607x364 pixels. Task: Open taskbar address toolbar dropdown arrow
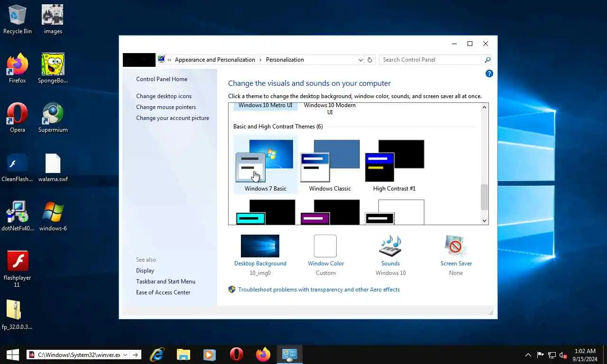[x=125, y=355]
